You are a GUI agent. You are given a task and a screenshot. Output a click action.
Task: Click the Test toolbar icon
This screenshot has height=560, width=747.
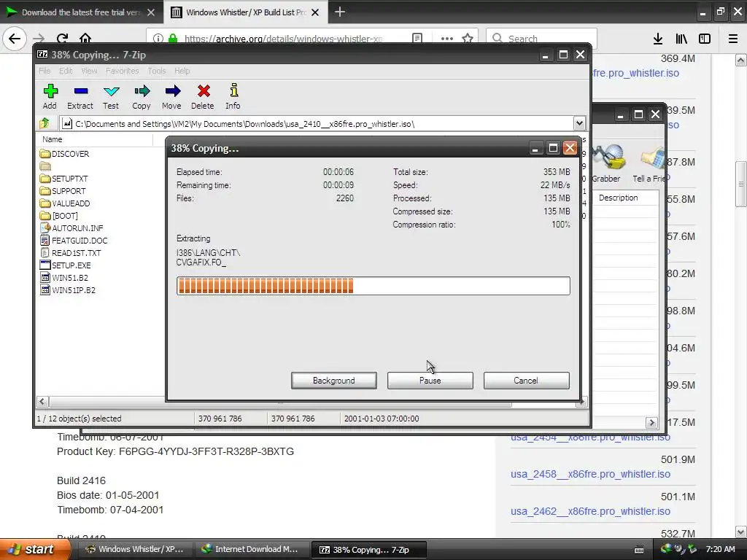(x=111, y=97)
